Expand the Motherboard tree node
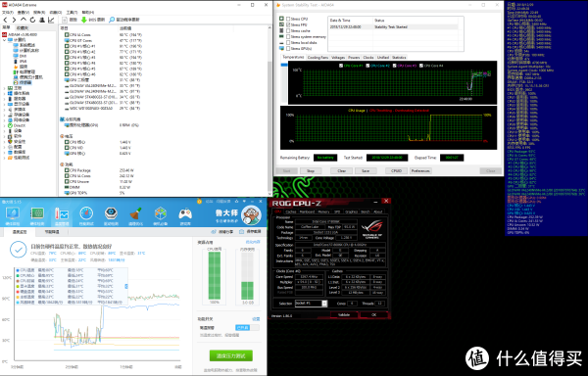Screen dimensions: 588x376 coord(5,88)
